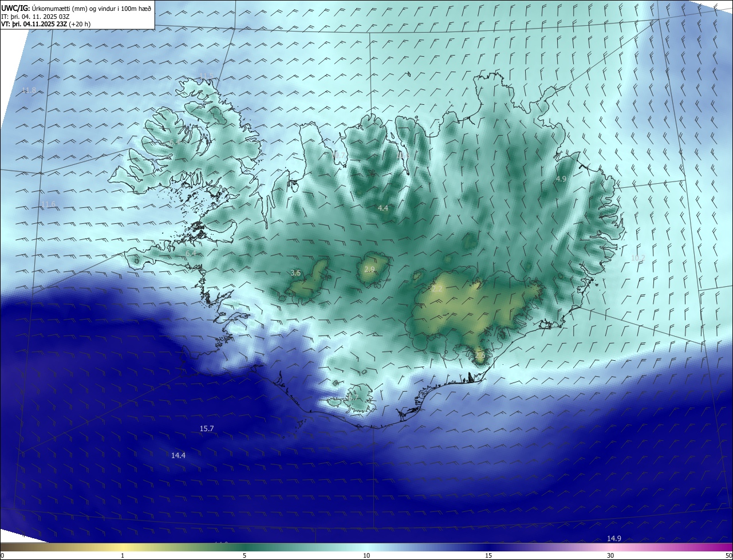Click the 3.5 value beside Langjökull glacier
Screen dimensions: 733x560
click(x=295, y=273)
